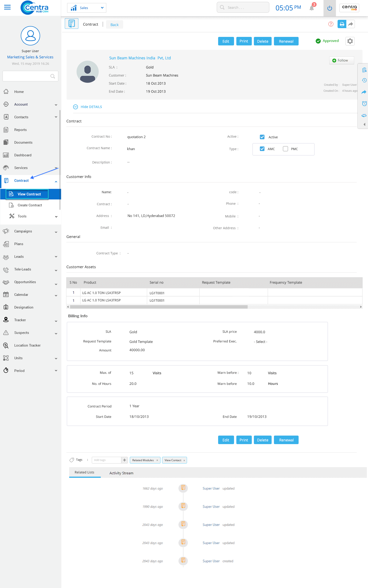Click the user profile avatar in sidebar

[30, 36]
